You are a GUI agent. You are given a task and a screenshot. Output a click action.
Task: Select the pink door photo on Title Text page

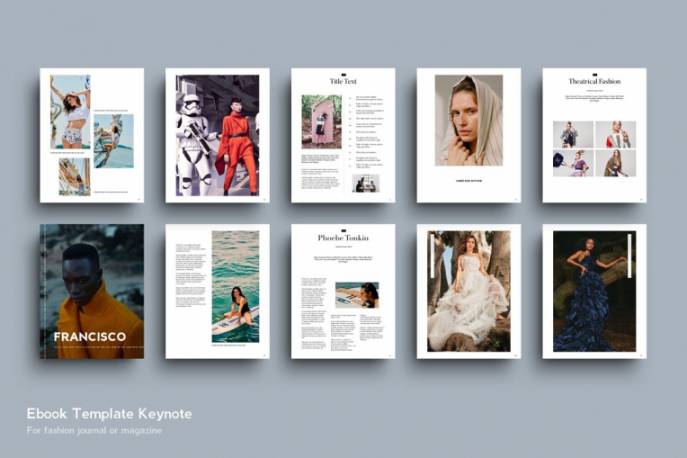pos(321,121)
